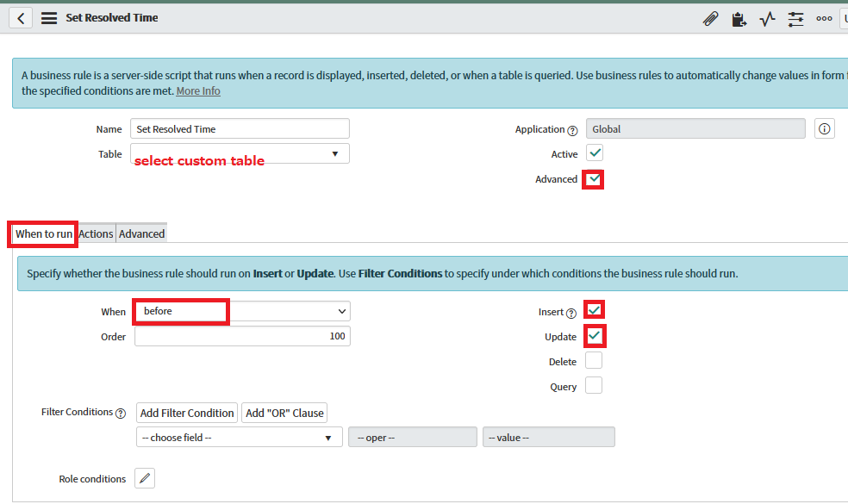Viewport: 848px width, 504px height.
Task: Open the choose field dropdown
Action: (x=239, y=437)
